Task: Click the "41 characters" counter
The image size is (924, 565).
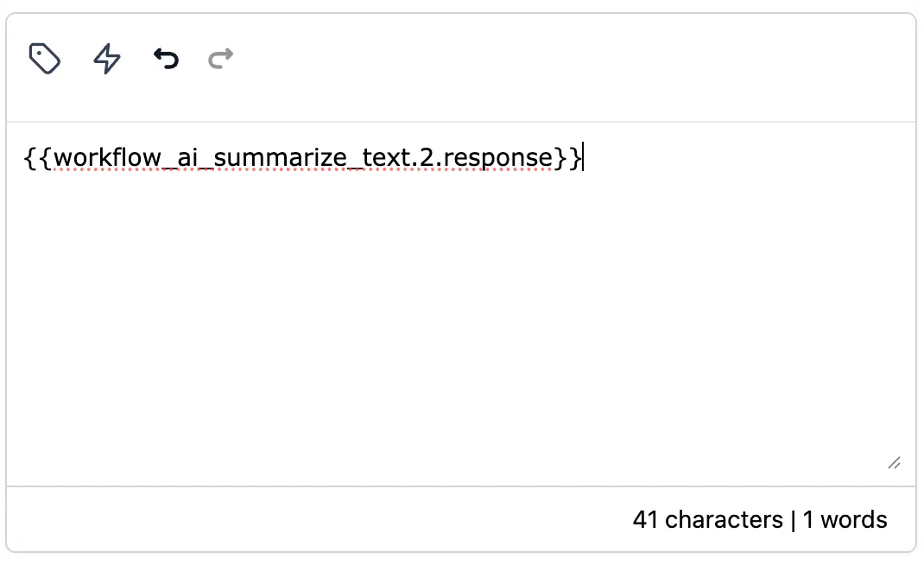Action: (x=708, y=519)
